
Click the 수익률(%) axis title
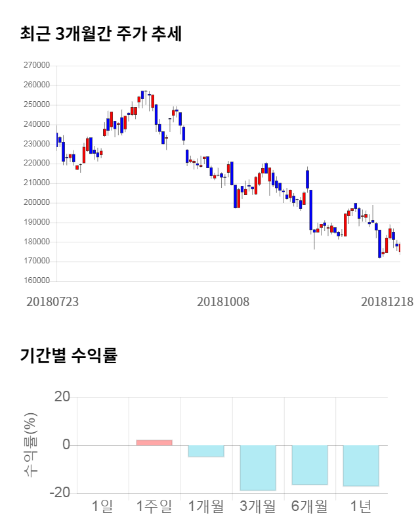pos(31,445)
